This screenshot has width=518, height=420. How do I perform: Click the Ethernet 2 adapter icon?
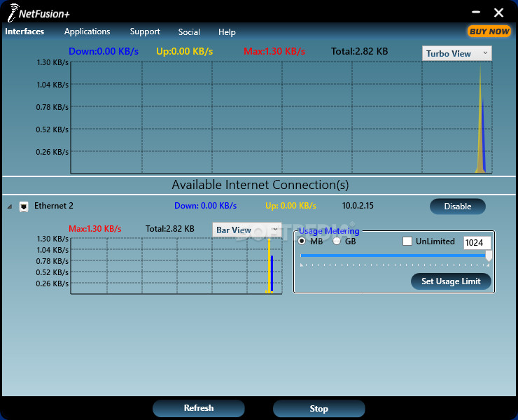point(24,206)
